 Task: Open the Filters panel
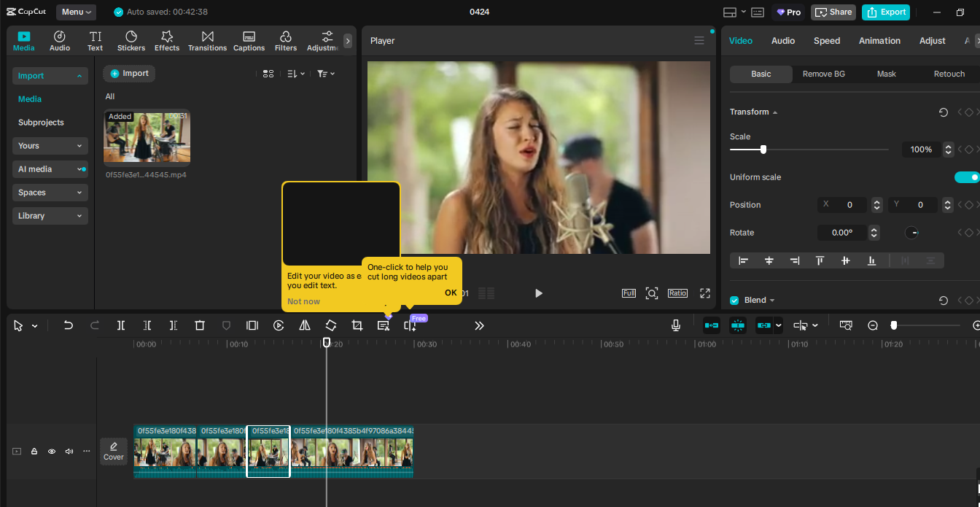pos(286,41)
